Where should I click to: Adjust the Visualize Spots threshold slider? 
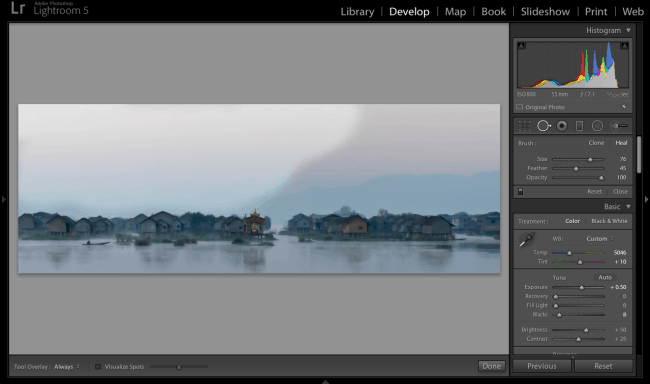pyautogui.click(x=179, y=367)
